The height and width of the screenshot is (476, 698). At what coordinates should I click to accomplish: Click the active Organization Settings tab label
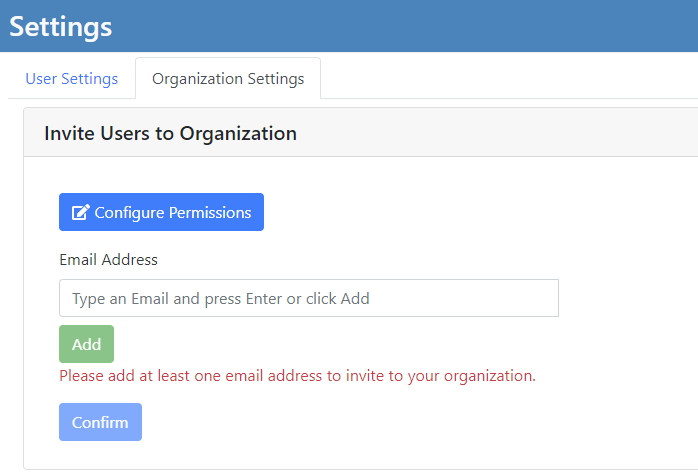(x=228, y=78)
